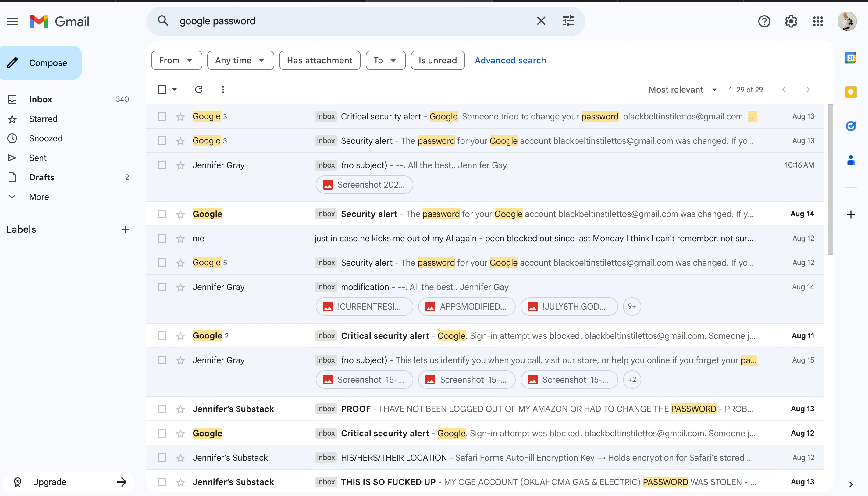
Task: Open the Any time date dropdown
Action: coord(240,60)
